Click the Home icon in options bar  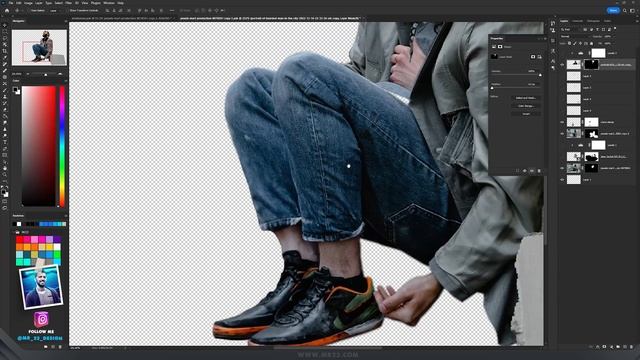pyautogui.click(x=7, y=11)
